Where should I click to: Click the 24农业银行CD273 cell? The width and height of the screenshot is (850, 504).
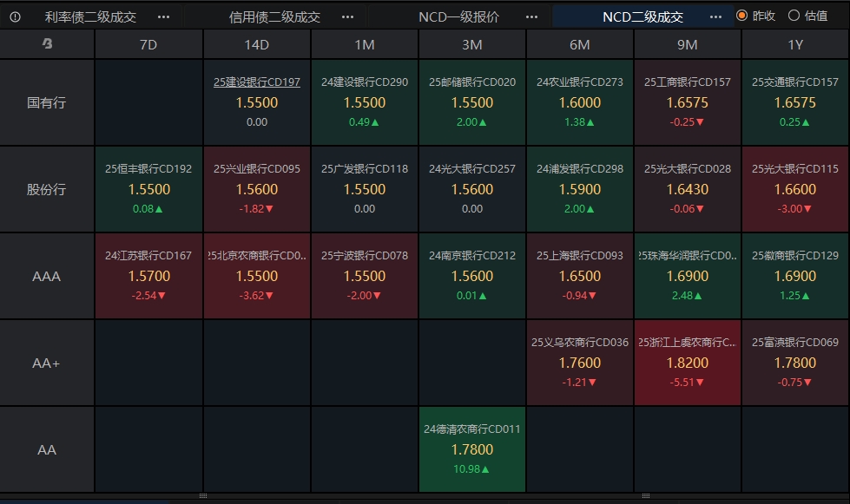(x=579, y=102)
